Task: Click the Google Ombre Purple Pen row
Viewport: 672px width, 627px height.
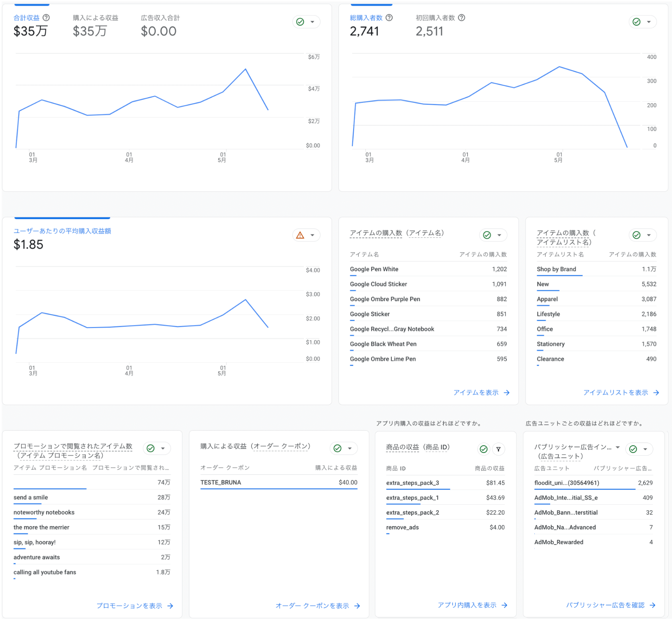Action: point(428,299)
